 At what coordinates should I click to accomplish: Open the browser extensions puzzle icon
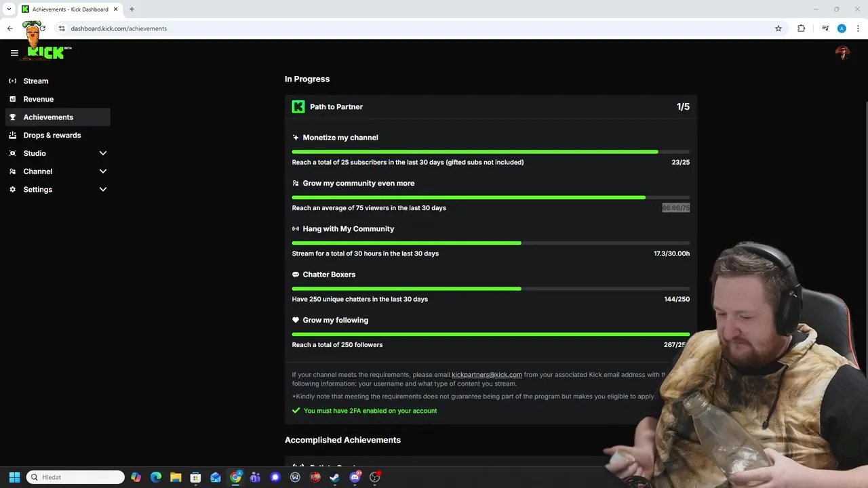[801, 28]
